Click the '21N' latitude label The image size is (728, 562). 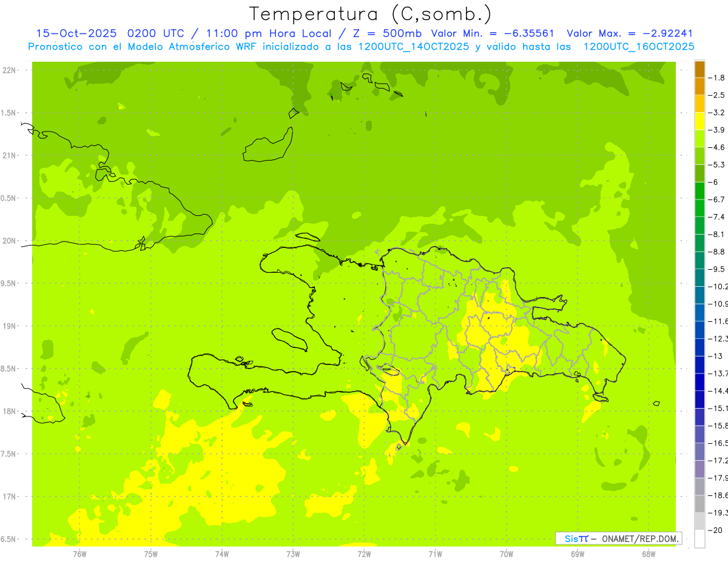pos(10,155)
